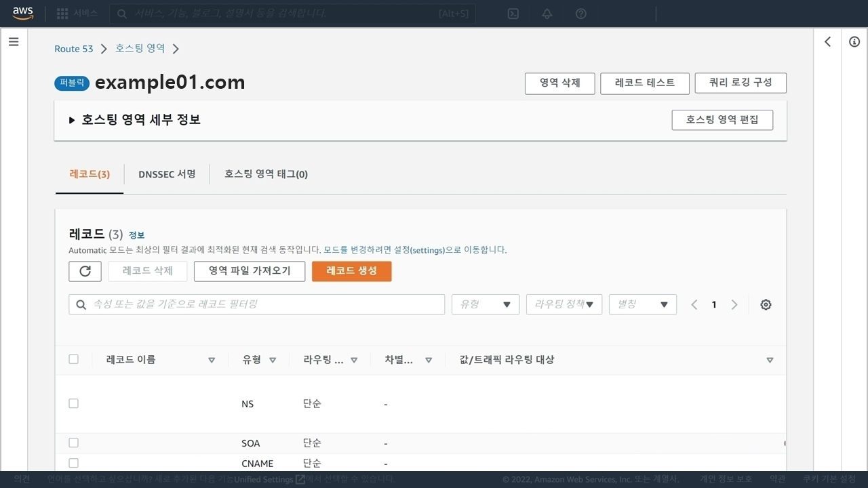This screenshot has width=868, height=488.
Task: Focus the top services search field
Action: tap(292, 14)
